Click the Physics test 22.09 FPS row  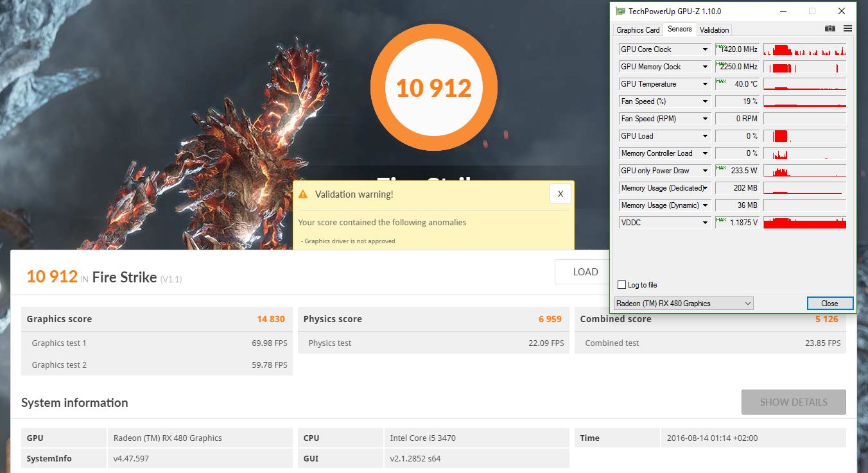coord(433,343)
